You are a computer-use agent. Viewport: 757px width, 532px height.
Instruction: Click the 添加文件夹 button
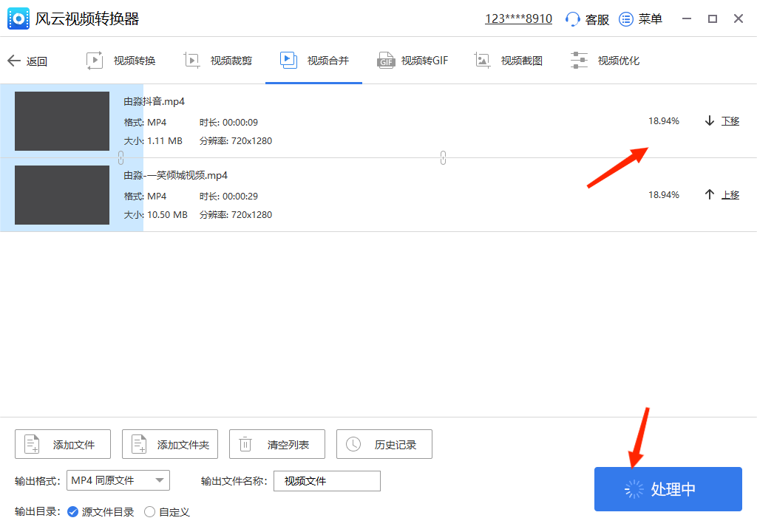click(x=169, y=443)
